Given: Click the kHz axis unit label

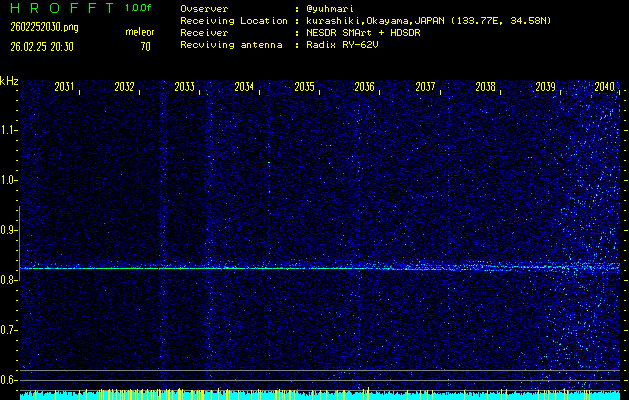Looking at the screenshot, I should (9, 80).
